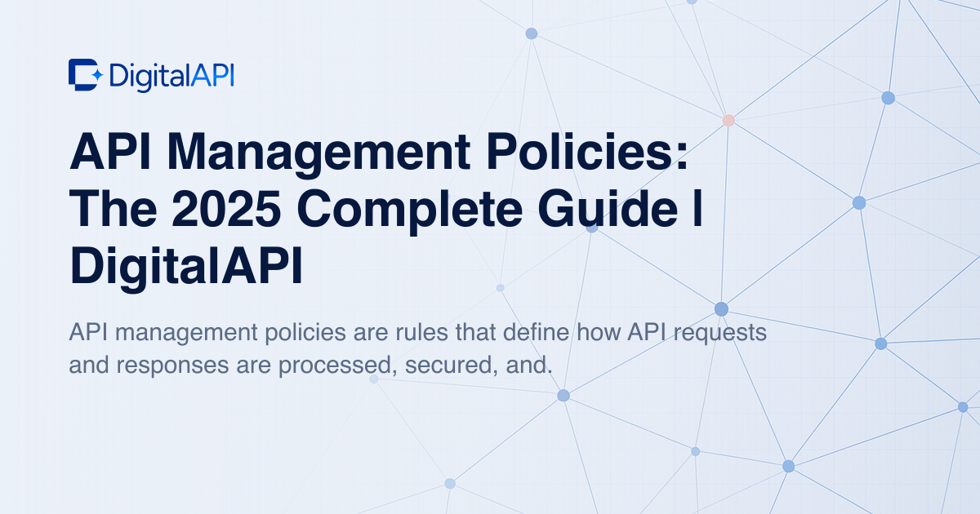Click the description line starting "API management policies are rules"

(417, 332)
